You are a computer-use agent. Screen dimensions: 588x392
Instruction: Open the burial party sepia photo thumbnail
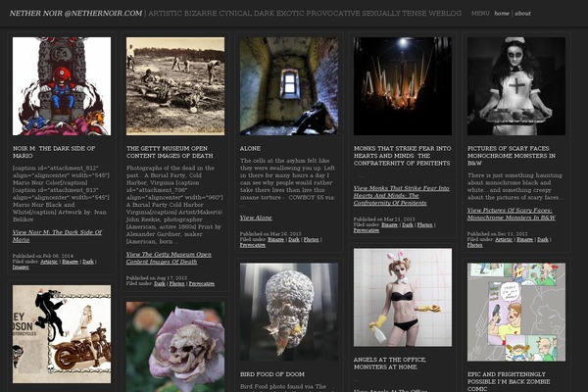[175, 86]
